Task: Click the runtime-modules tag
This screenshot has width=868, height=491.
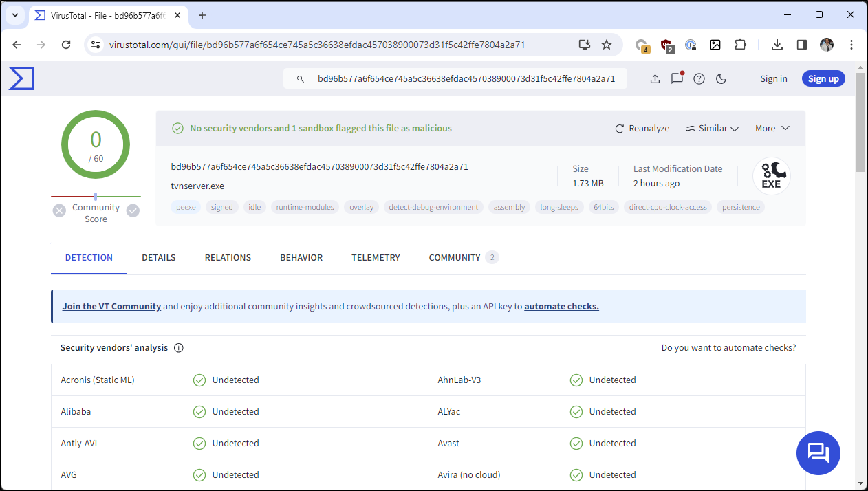Action: 305,207
